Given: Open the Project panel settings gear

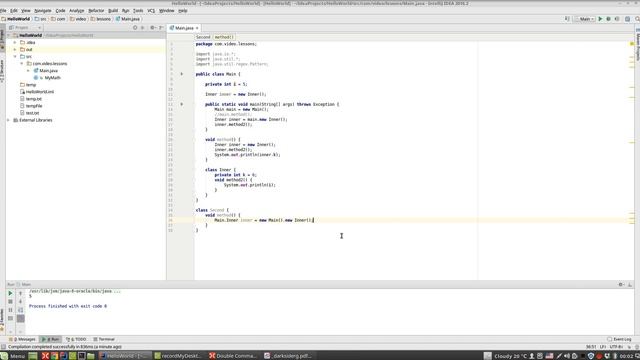Looking at the screenshot, I should tap(153, 28).
